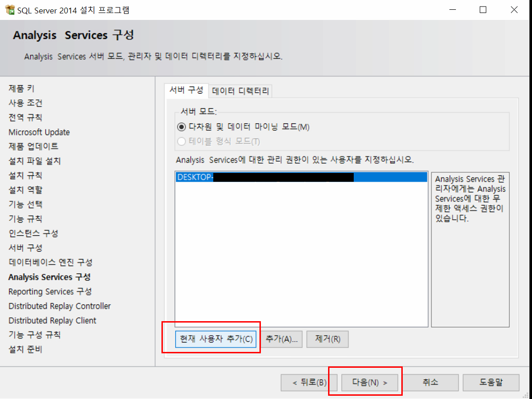Click the Distributed Replay Client step

[53, 321]
